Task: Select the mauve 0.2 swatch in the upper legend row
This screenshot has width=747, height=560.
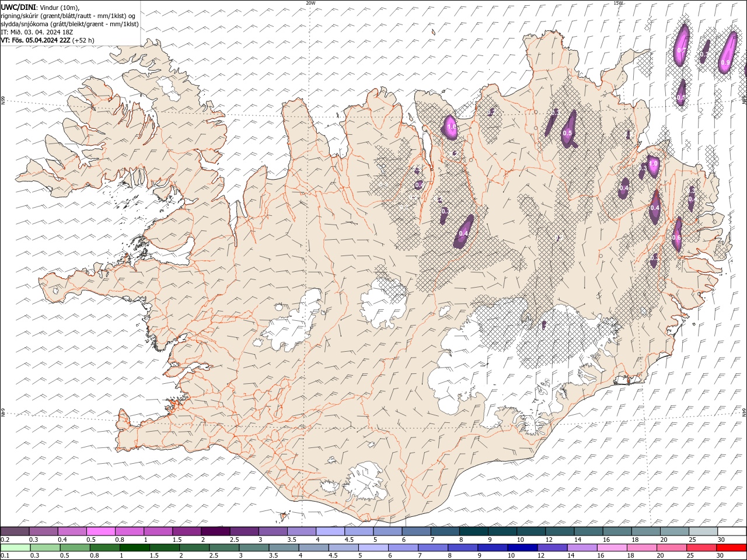Action: click(x=15, y=531)
